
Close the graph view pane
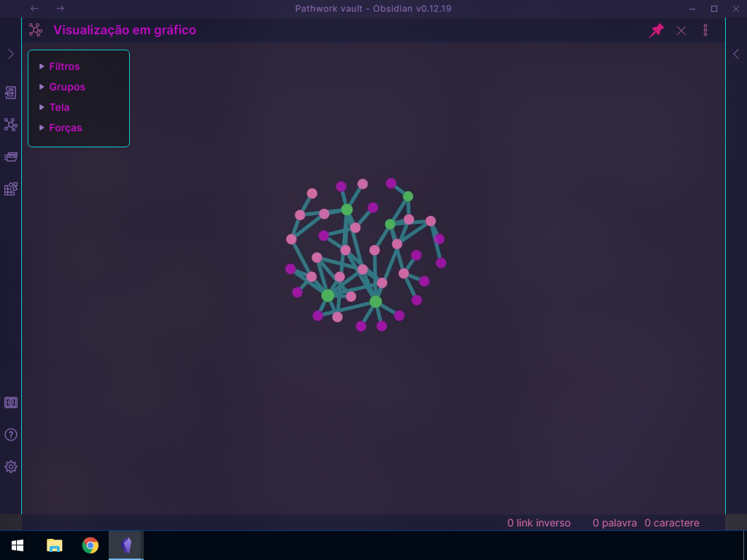[681, 31]
